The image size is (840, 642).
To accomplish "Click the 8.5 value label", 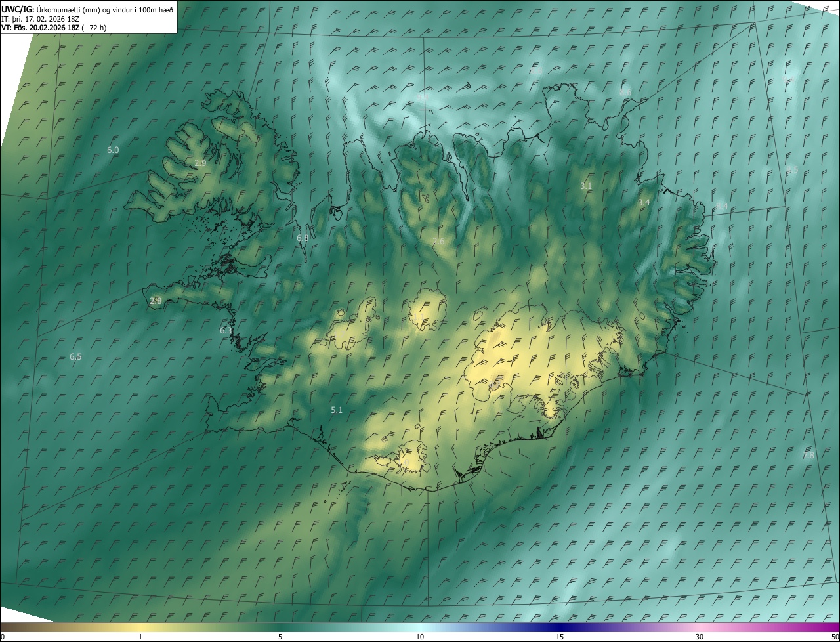I will (792, 170).
